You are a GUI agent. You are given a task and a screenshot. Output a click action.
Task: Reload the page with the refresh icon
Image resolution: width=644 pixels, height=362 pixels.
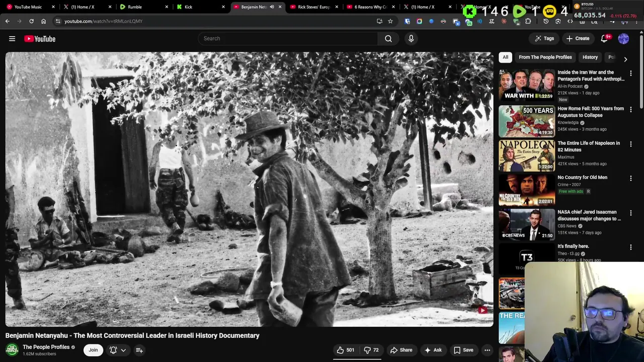[x=31, y=21]
